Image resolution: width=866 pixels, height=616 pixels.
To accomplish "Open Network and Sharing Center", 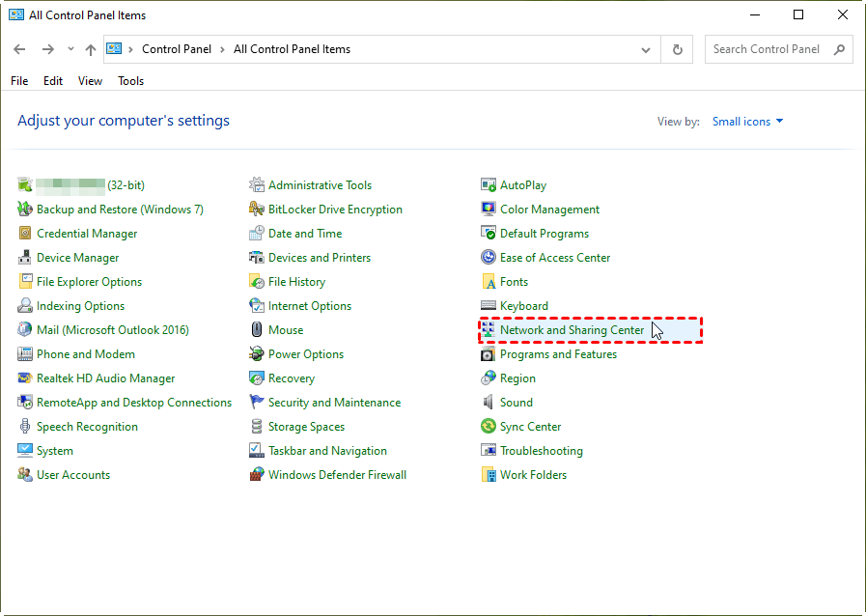I will 572,330.
